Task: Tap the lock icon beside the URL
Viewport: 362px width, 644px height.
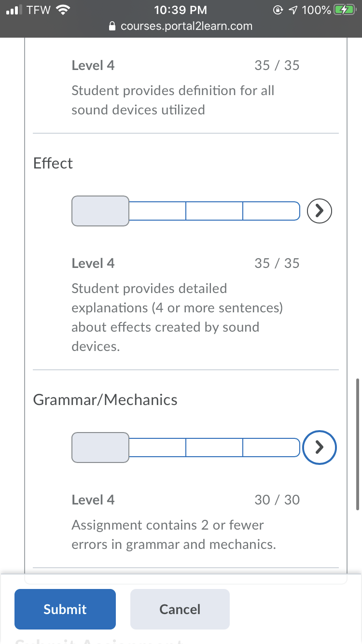Action: click(x=112, y=26)
